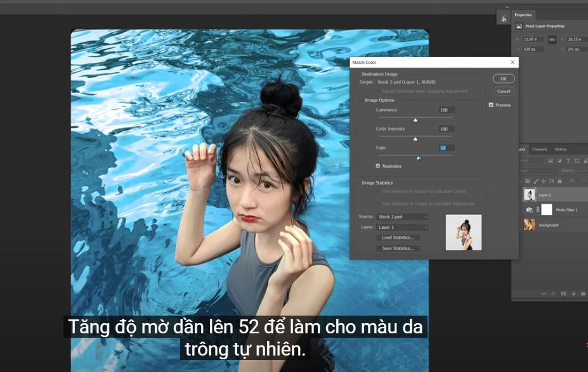The image size is (588, 372).
Task: Click lock image pixels brush icon
Action: pos(536,181)
